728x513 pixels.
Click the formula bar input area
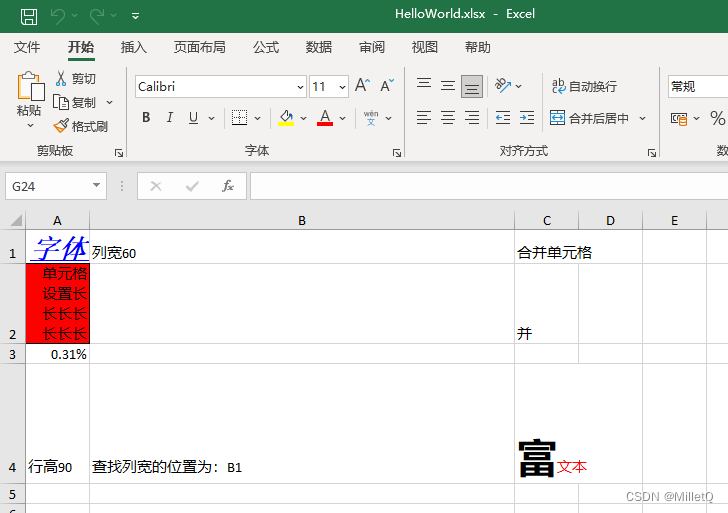[x=489, y=186]
